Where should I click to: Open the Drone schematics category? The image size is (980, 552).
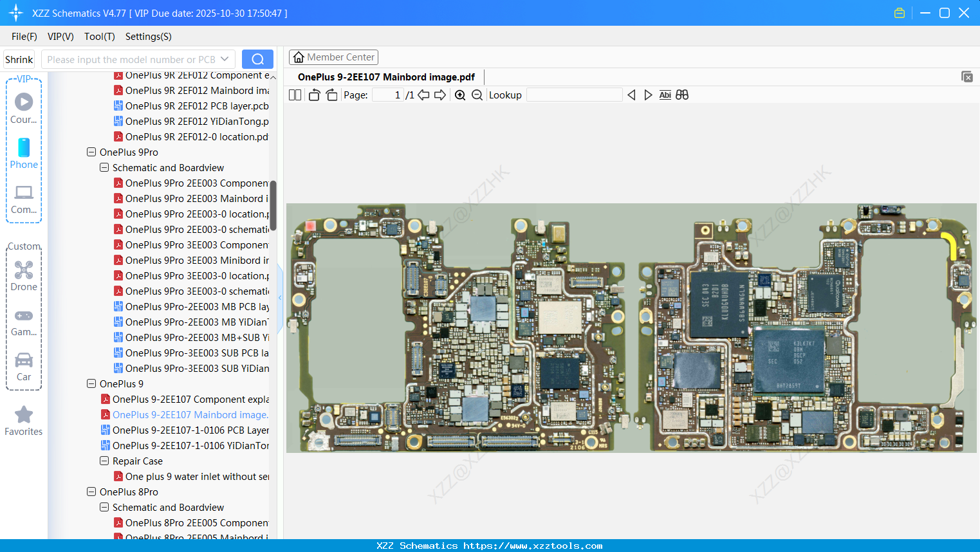[x=24, y=277]
